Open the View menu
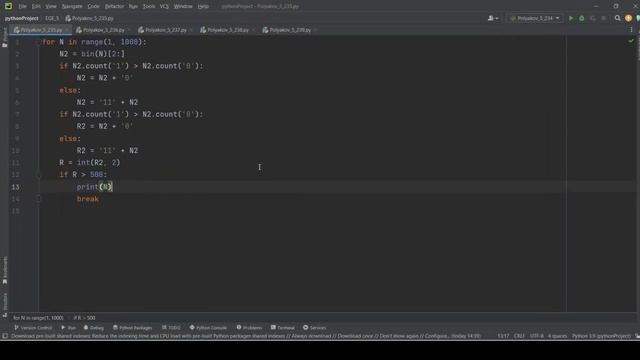This screenshot has width=640, height=360. [x=51, y=6]
